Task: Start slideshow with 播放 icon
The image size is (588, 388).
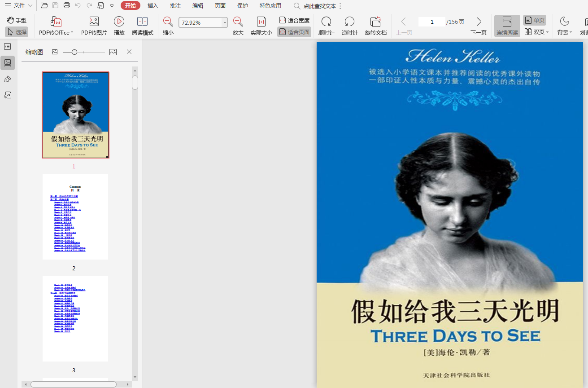Action: [x=119, y=22]
